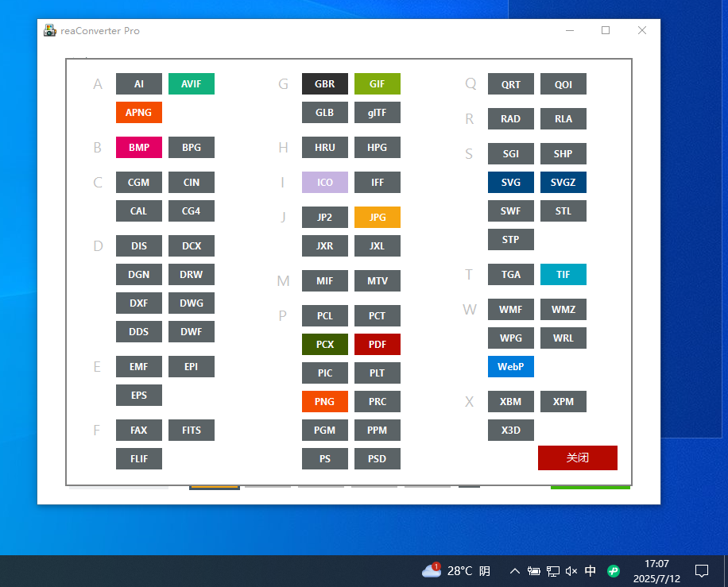Select the glTF format button
The image size is (728, 587).
coord(377,112)
